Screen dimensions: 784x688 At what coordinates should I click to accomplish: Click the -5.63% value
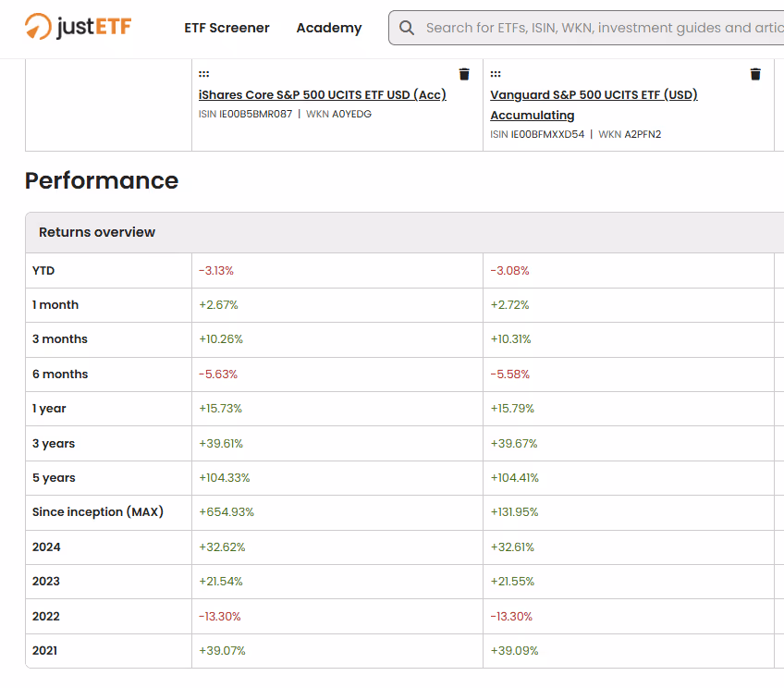[218, 374]
